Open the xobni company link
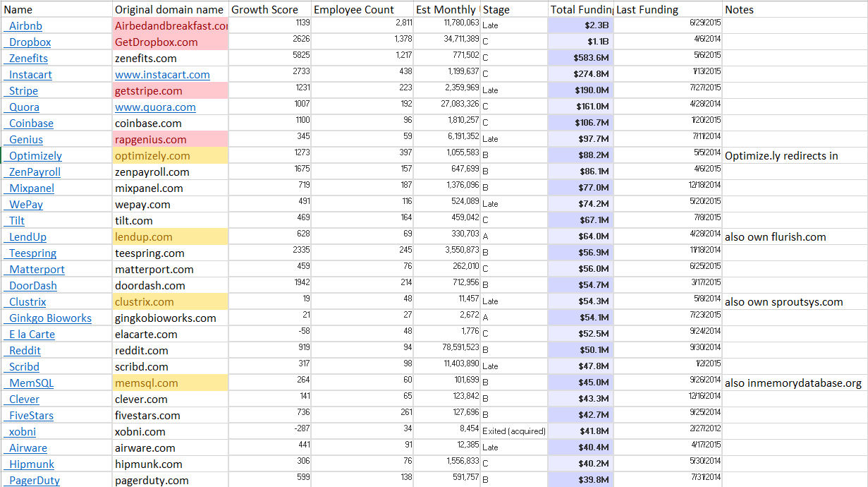This screenshot has width=868, height=487. [23, 432]
